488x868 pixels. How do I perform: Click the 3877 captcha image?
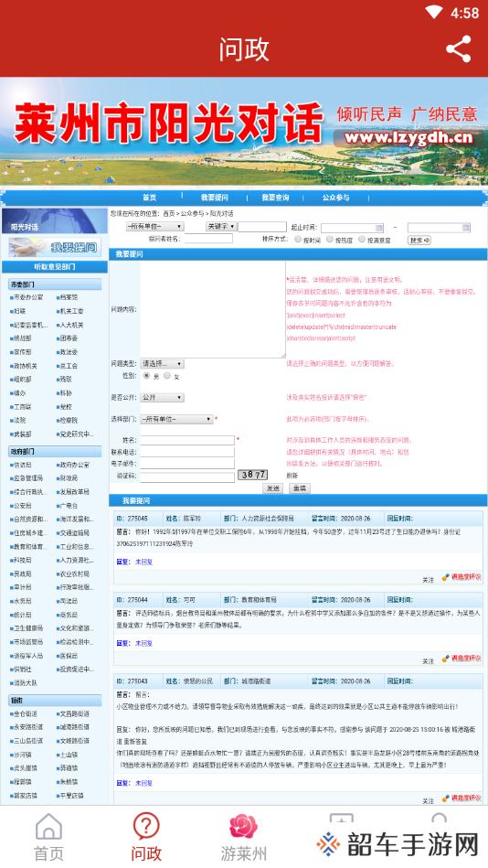click(253, 475)
